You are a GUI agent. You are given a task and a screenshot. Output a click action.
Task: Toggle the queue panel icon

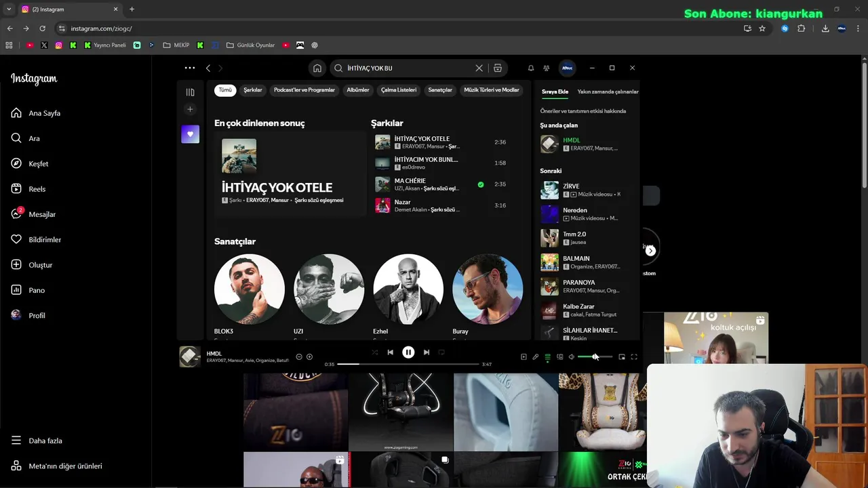[547, 357]
